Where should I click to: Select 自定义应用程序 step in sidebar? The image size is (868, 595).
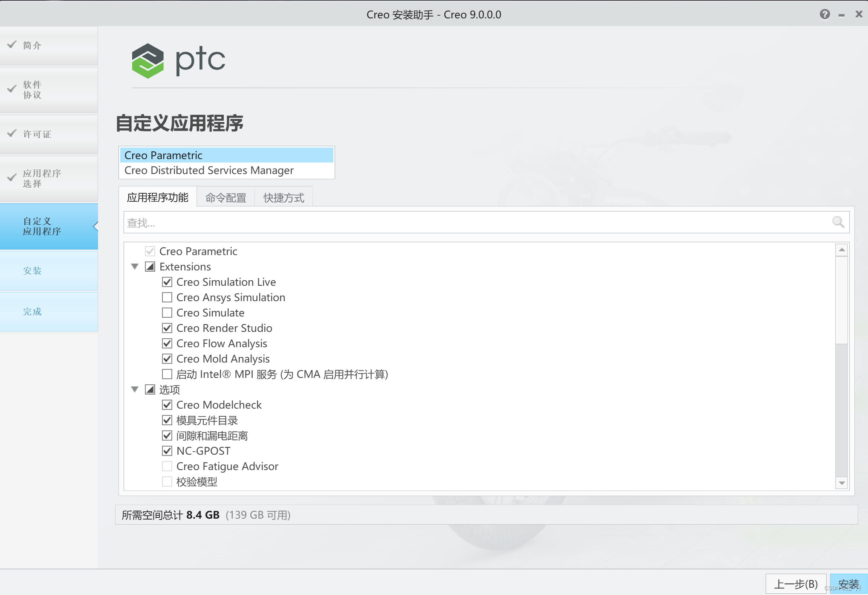point(49,226)
